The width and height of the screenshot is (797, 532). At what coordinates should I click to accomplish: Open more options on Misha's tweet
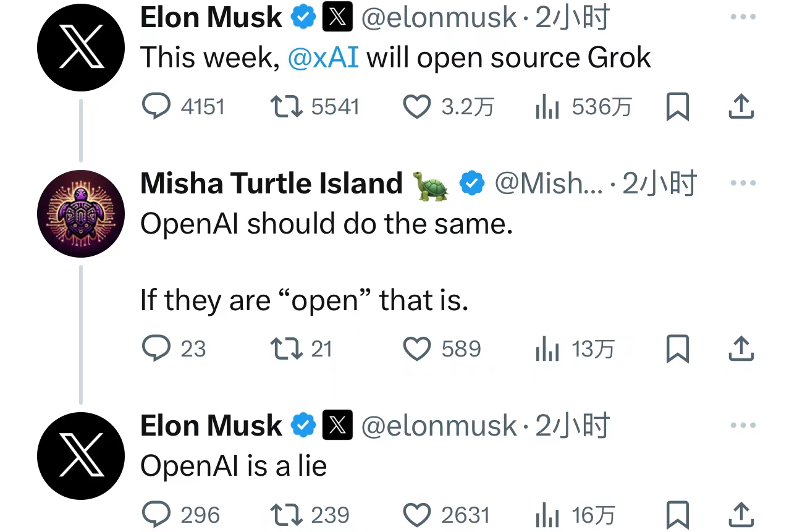pos(743,184)
